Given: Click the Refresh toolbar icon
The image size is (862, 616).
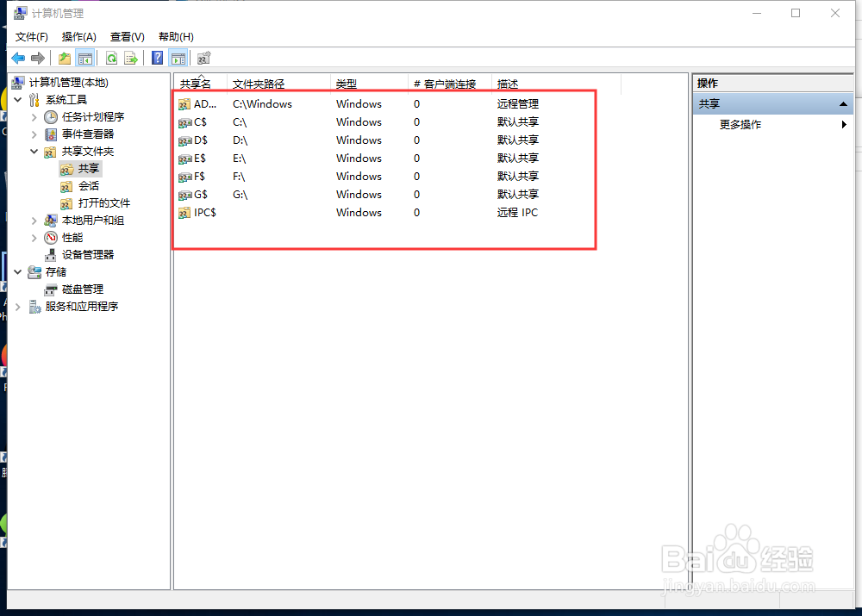Looking at the screenshot, I should pos(111,58).
